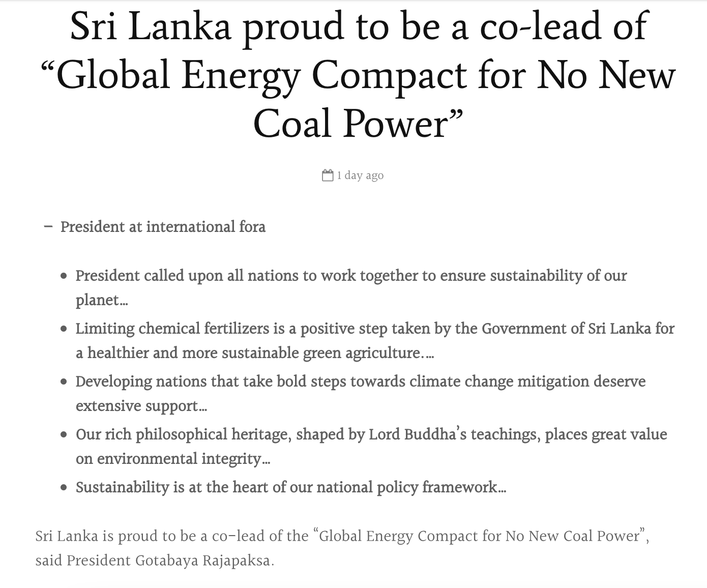Click the bullet dot before "Sustainability is at the heart"
This screenshot has height=588, width=707.
64,487
